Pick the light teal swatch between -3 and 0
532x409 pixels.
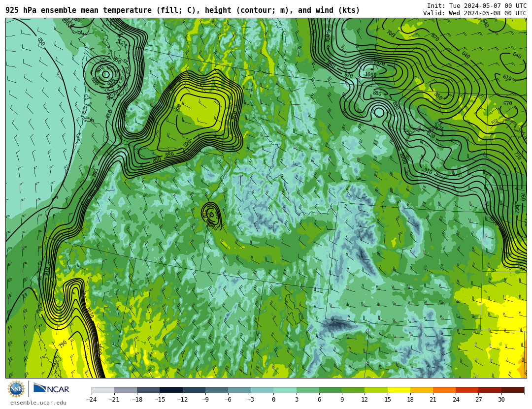[262, 390]
